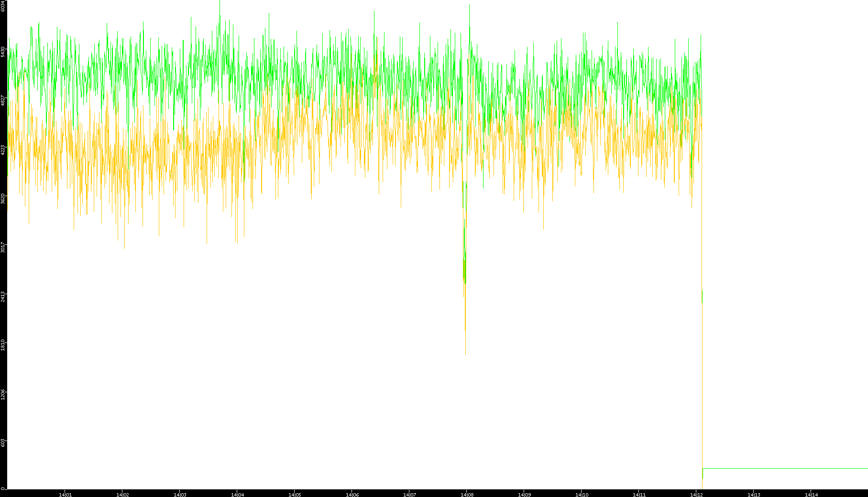Click the 4223 vertical axis label
Image resolution: width=868 pixels, height=497 pixels.
[x=3, y=150]
